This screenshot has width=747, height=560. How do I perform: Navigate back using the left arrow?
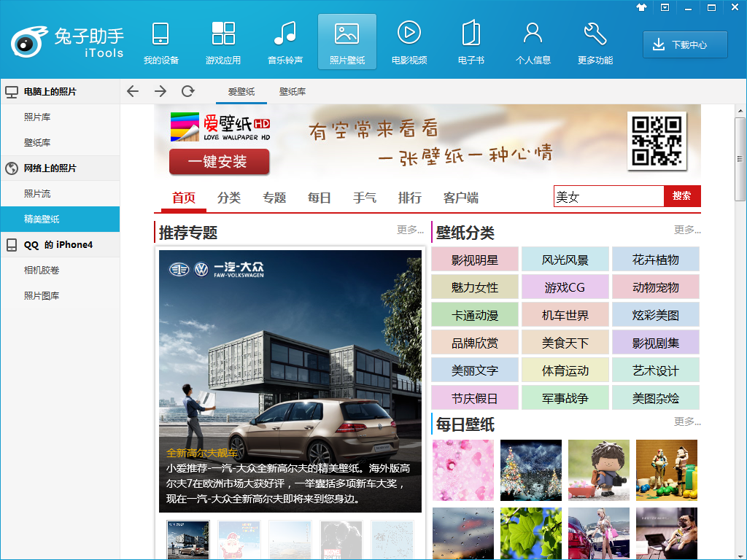[132, 91]
